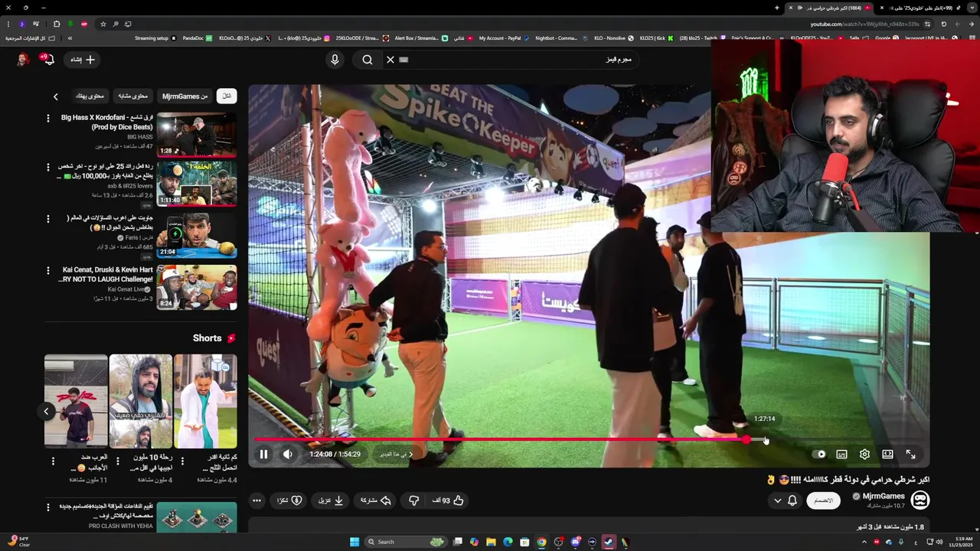Open the 1:11:40 reaction video thumbnail
Viewport: 980px width, 551px height.
point(197,184)
